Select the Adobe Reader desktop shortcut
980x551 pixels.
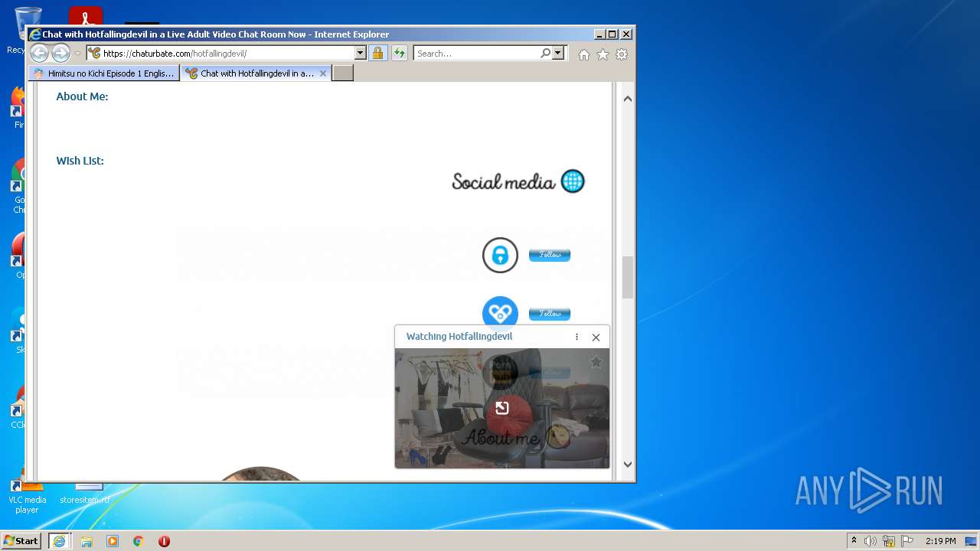pyautogui.click(x=85, y=16)
